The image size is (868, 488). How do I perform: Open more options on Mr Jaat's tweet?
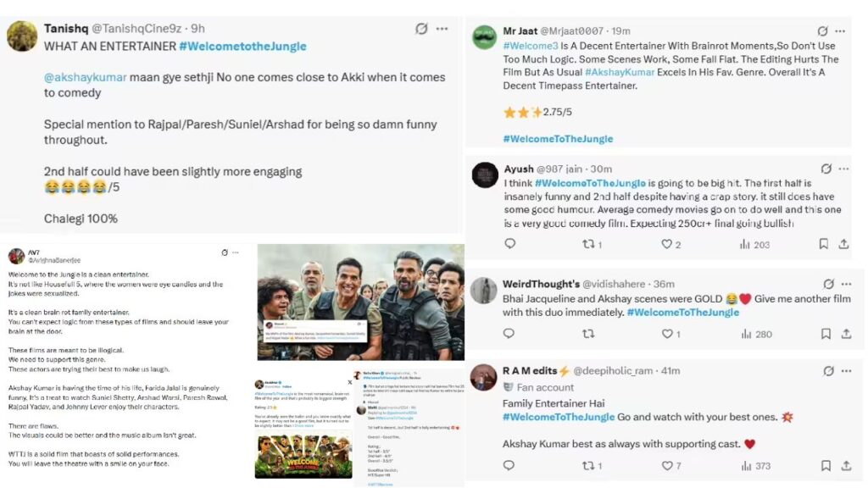click(840, 31)
